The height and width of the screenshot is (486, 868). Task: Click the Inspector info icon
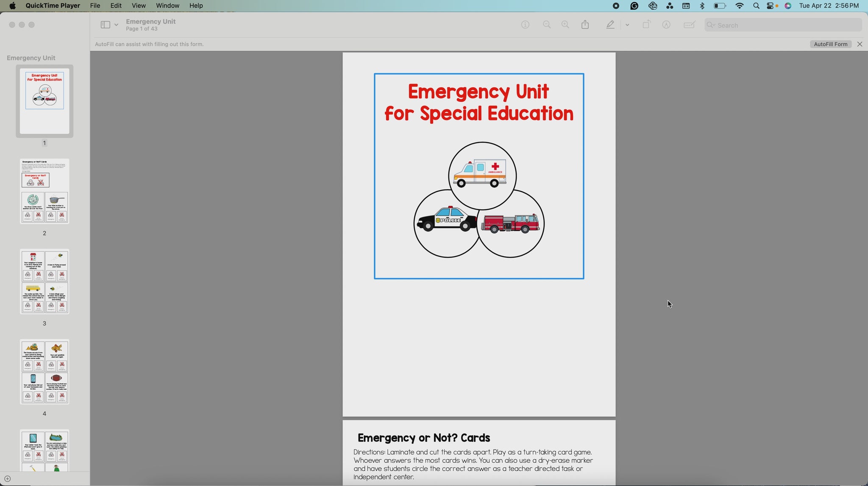point(525,25)
